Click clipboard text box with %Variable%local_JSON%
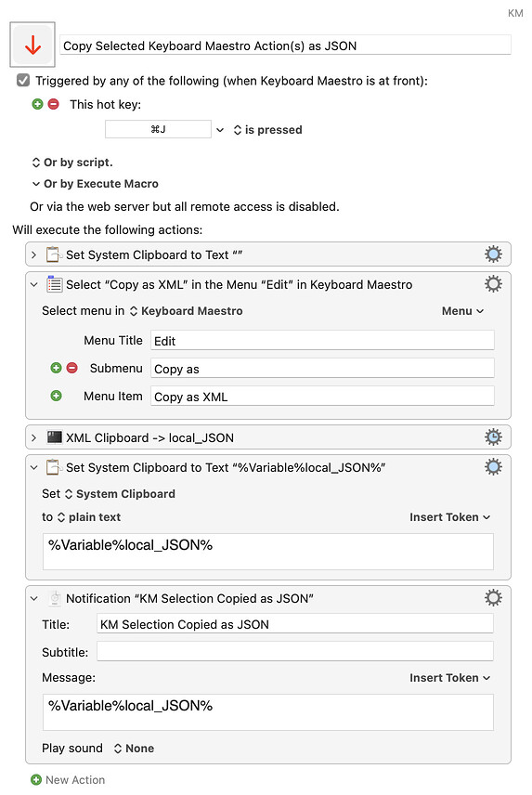Viewport: 532px width, 795px height. pos(268,551)
